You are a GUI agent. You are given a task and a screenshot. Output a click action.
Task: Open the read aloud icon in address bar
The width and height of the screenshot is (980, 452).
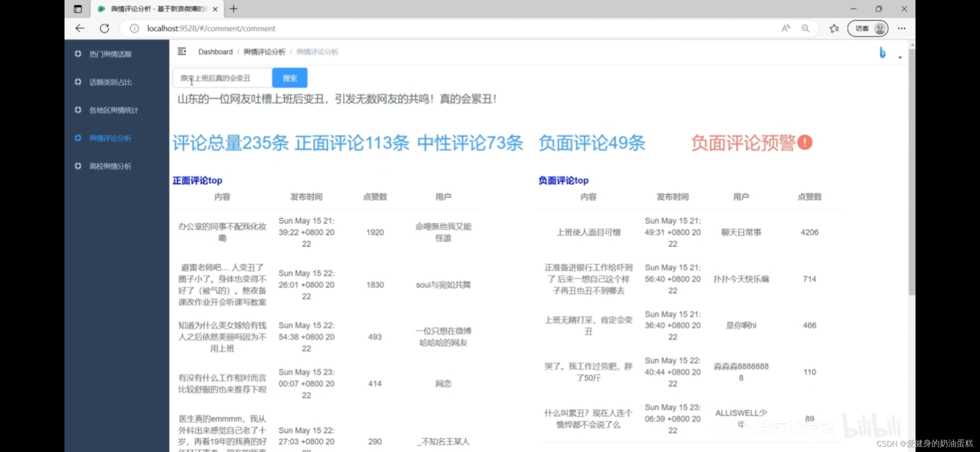point(786,28)
